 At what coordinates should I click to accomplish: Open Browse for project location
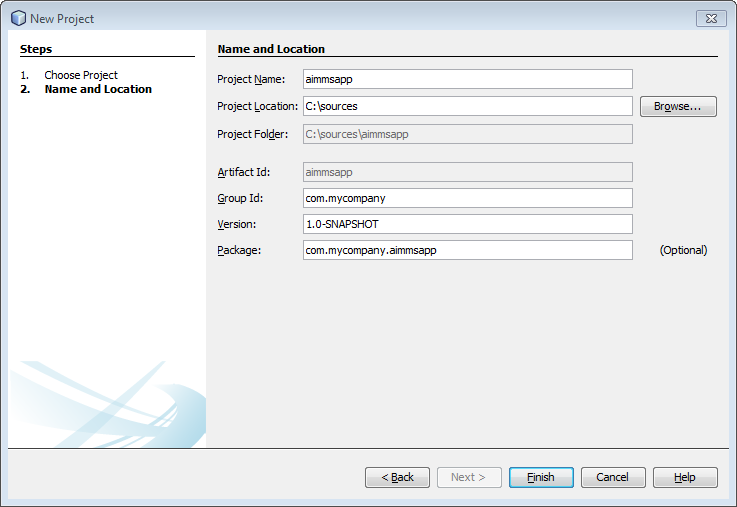point(678,106)
